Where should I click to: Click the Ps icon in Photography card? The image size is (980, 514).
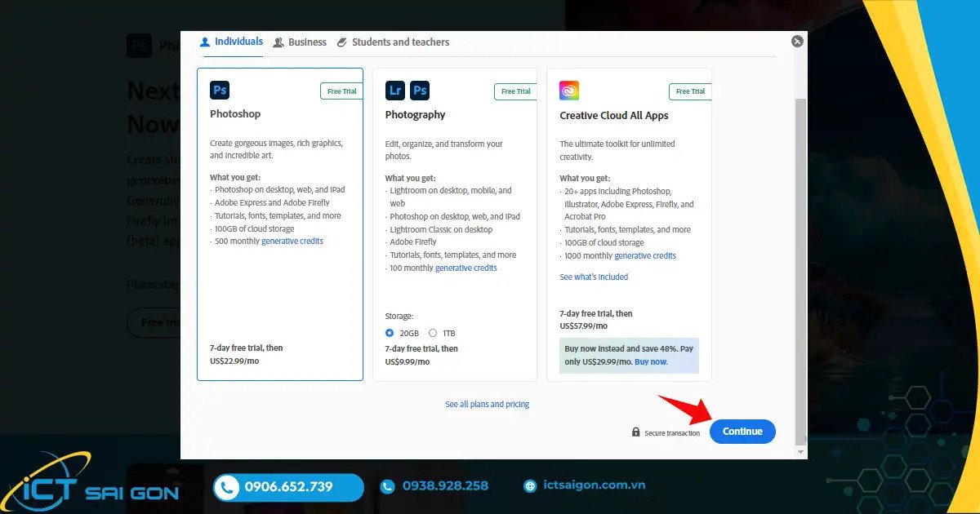[420, 90]
